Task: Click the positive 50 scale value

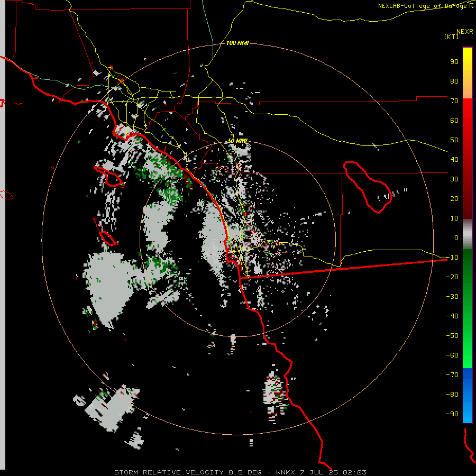Action: click(x=454, y=140)
